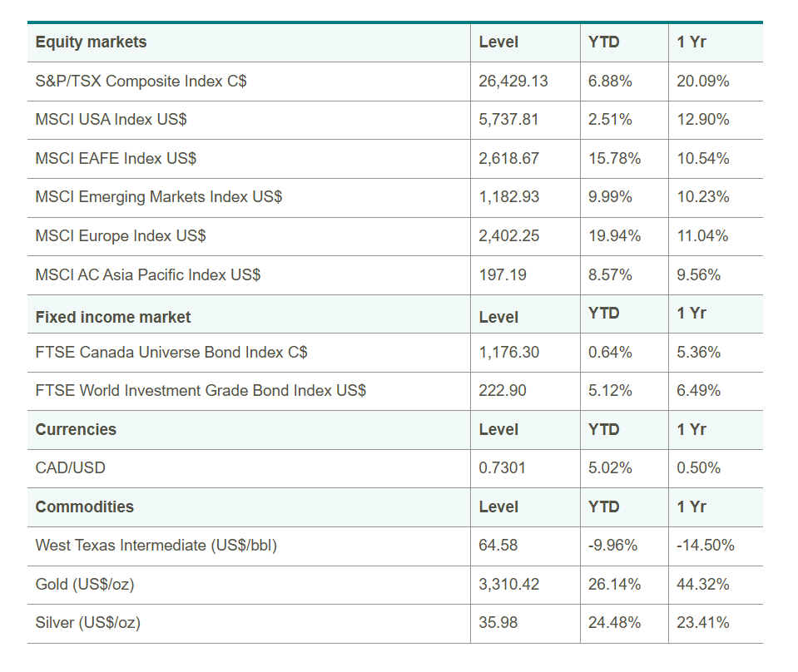Click the level value 2,402.25
The height and width of the screenshot is (672, 798).
[x=508, y=236]
